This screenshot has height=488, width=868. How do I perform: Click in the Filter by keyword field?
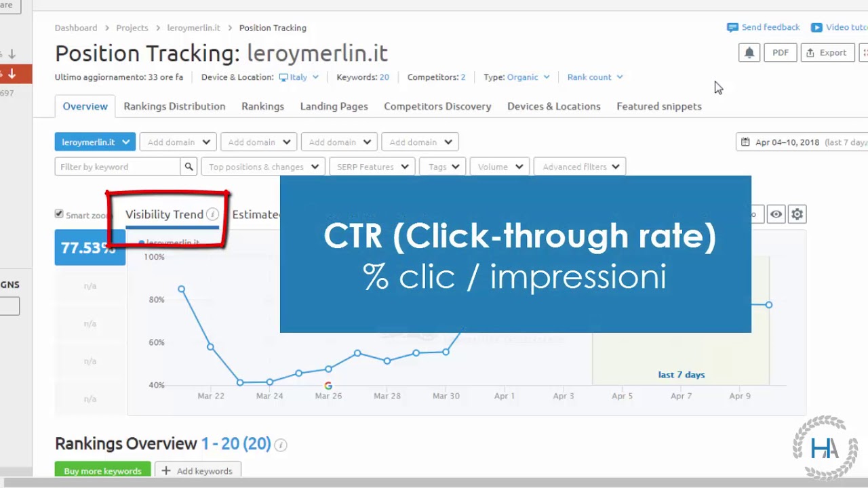click(x=117, y=167)
